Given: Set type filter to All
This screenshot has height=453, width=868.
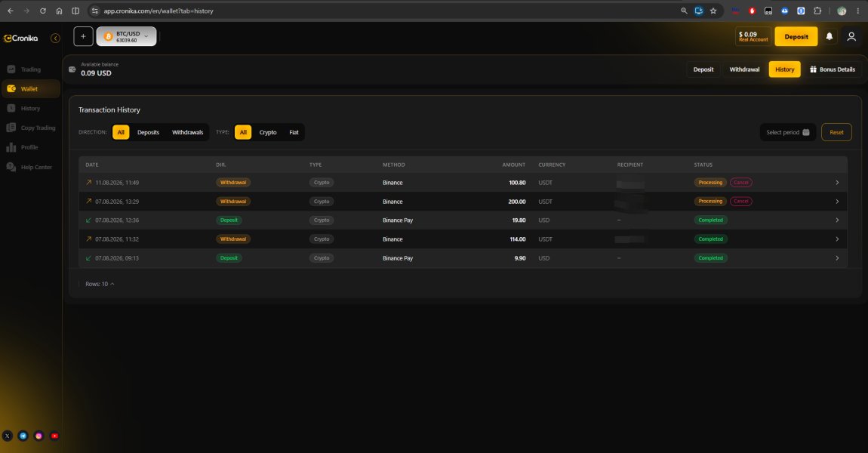Looking at the screenshot, I should click(243, 132).
